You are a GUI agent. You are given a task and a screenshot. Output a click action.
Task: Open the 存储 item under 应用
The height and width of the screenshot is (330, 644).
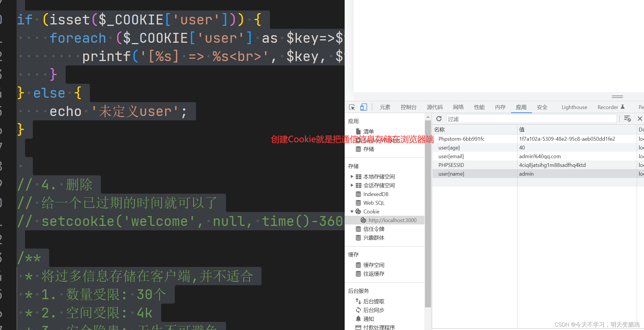pyautogui.click(x=369, y=149)
